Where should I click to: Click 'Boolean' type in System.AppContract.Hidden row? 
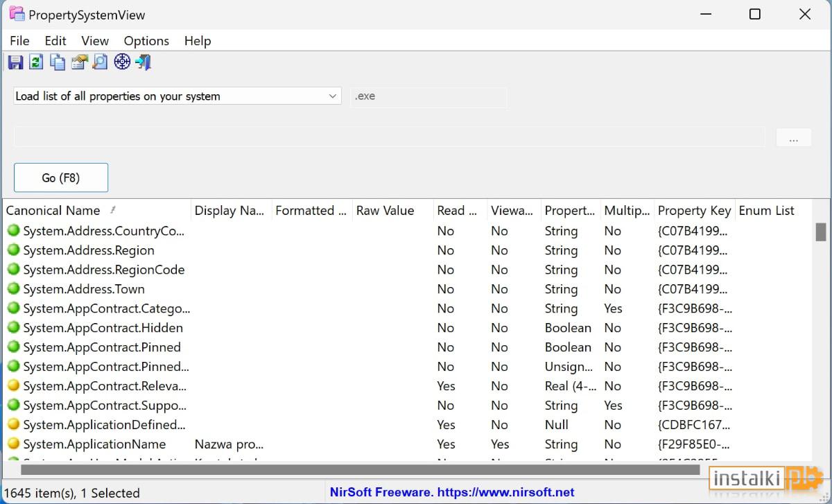(x=568, y=328)
